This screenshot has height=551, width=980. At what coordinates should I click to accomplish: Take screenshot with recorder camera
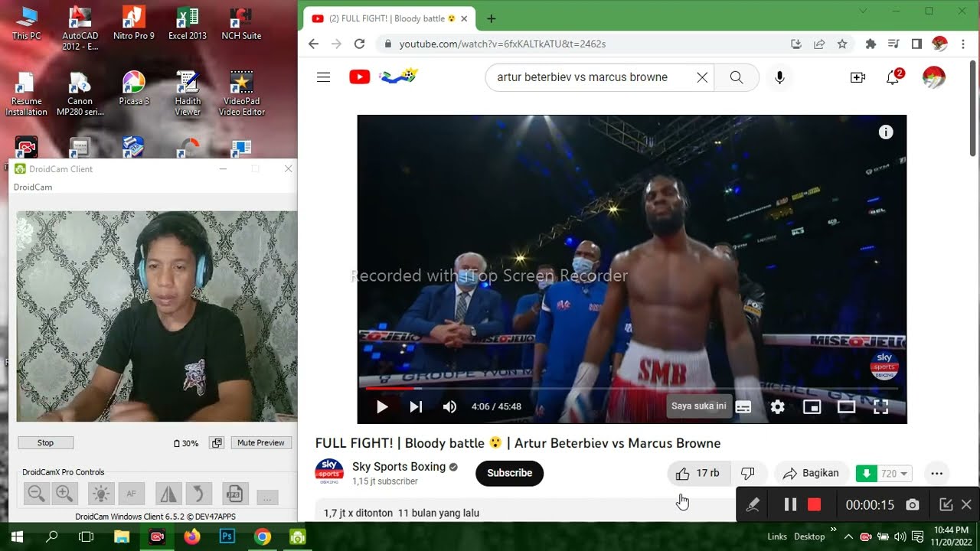[x=912, y=505]
